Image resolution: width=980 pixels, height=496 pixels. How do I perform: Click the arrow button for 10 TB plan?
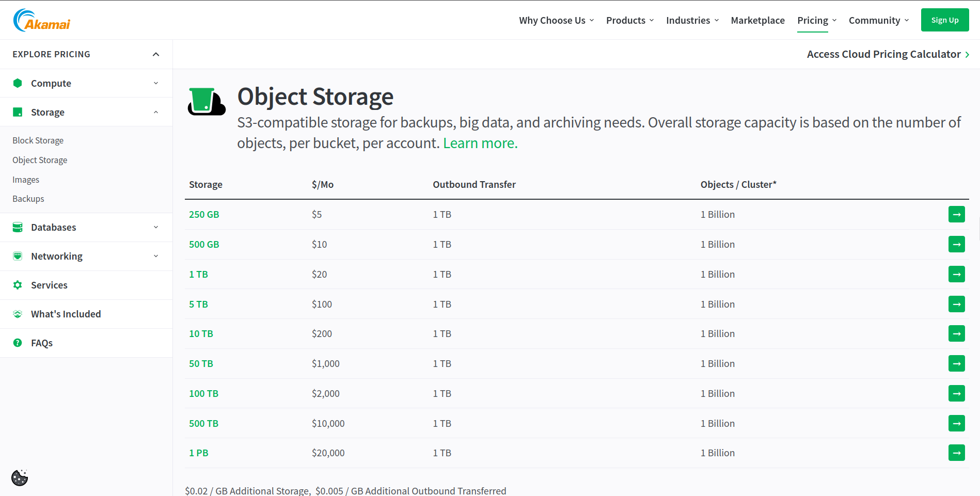956,333
